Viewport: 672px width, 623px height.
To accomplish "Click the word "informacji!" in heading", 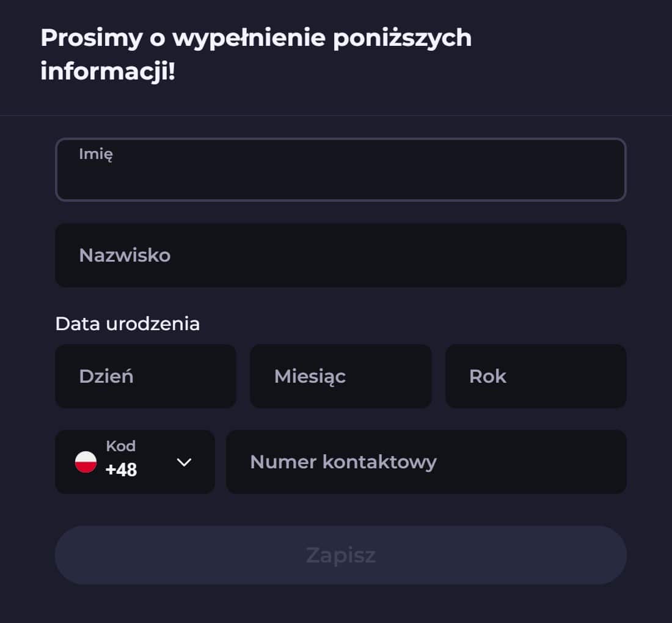I will click(x=108, y=71).
